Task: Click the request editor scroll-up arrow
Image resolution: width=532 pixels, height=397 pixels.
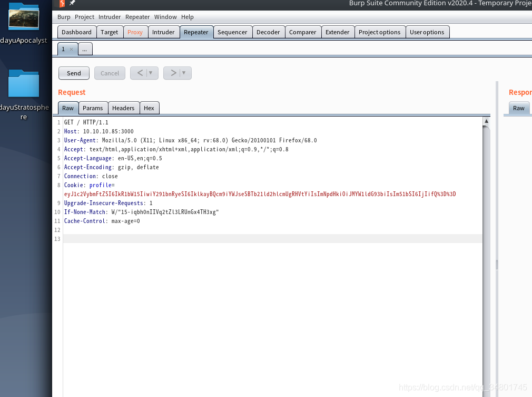Action: 486,121
